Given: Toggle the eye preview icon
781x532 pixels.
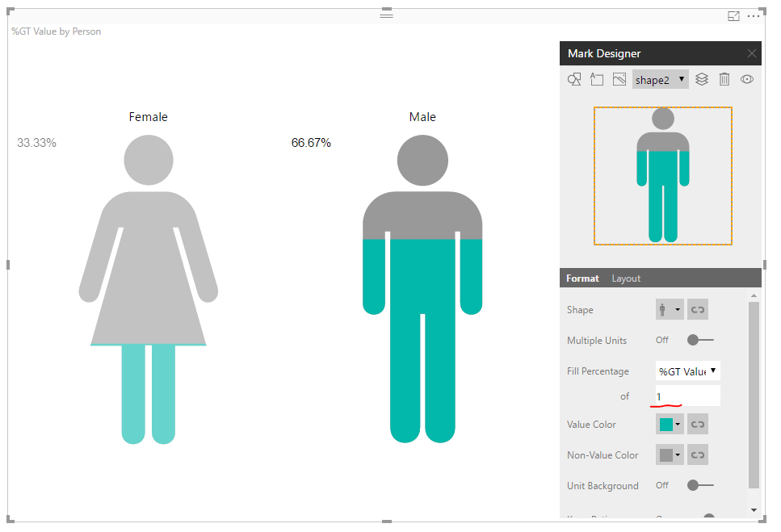Looking at the screenshot, I should pyautogui.click(x=746, y=79).
